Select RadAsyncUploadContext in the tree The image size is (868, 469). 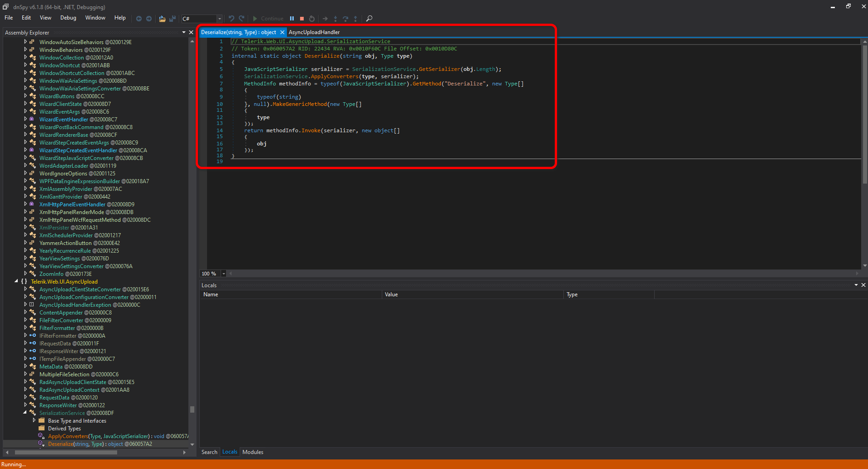69,390
